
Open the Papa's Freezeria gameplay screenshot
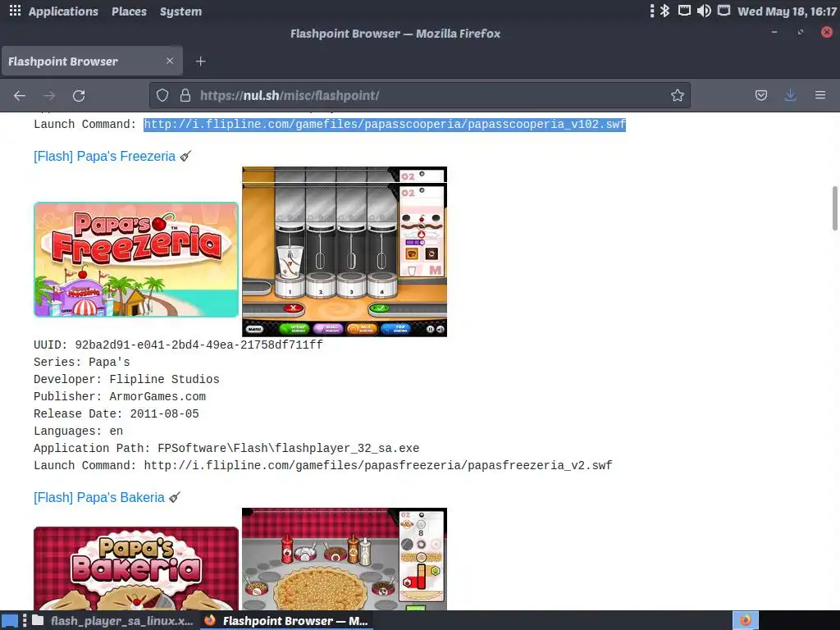[345, 252]
